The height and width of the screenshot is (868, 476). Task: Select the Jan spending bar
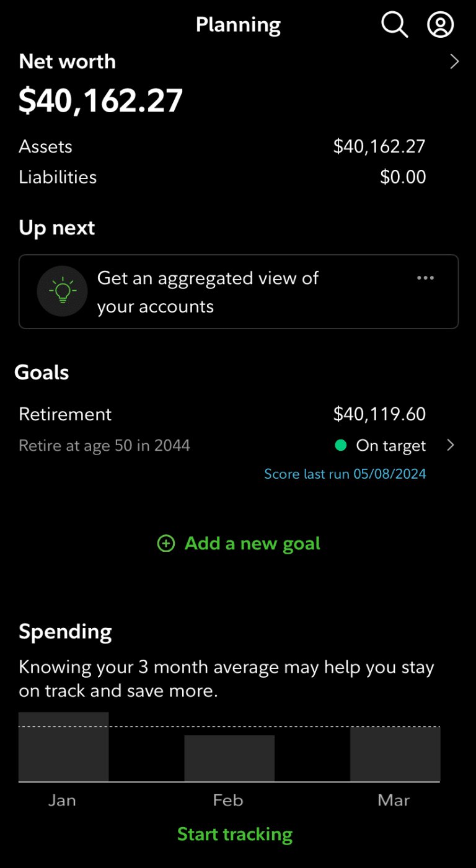(x=64, y=747)
